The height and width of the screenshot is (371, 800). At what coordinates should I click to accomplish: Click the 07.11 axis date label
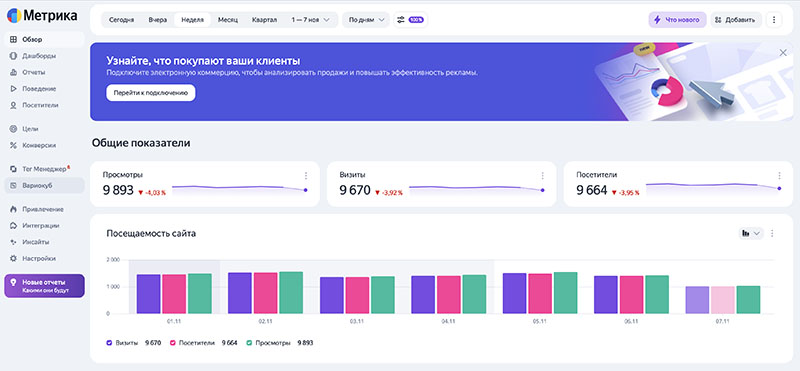tap(722, 321)
